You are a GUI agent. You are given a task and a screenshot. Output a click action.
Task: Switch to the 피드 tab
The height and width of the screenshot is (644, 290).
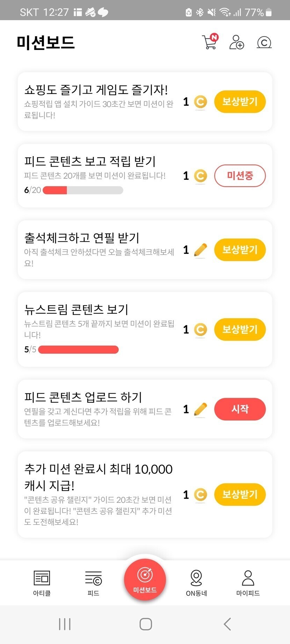click(x=93, y=583)
